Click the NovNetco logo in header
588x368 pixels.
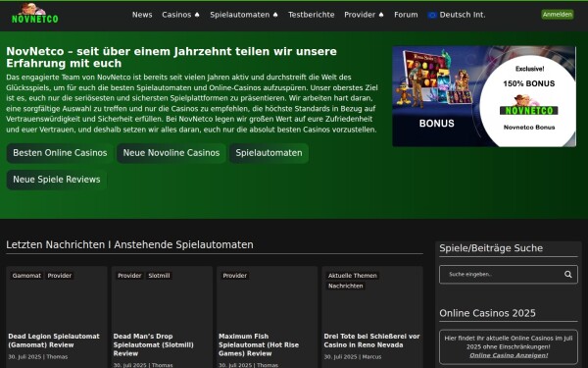tap(34, 14)
